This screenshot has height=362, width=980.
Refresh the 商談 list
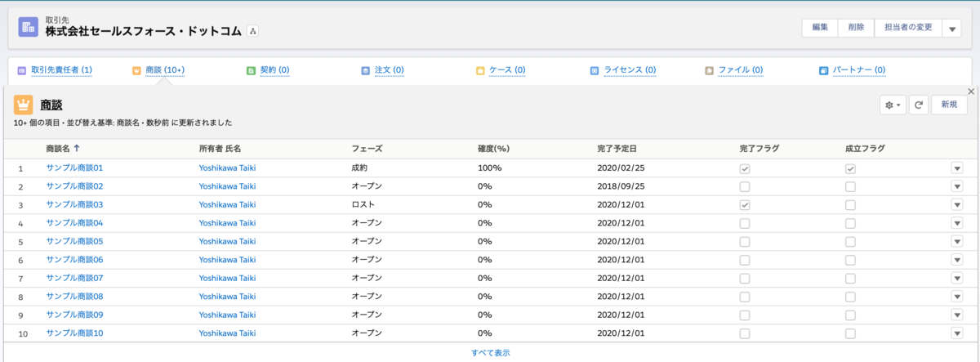pyautogui.click(x=919, y=105)
